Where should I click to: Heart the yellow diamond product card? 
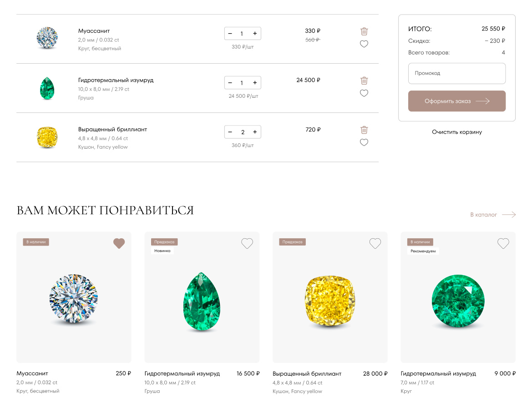click(x=375, y=244)
